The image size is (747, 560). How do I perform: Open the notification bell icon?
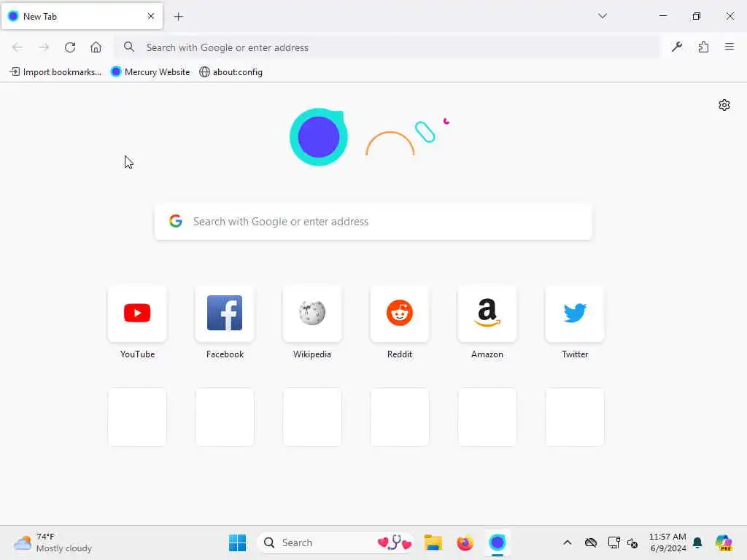(x=697, y=542)
